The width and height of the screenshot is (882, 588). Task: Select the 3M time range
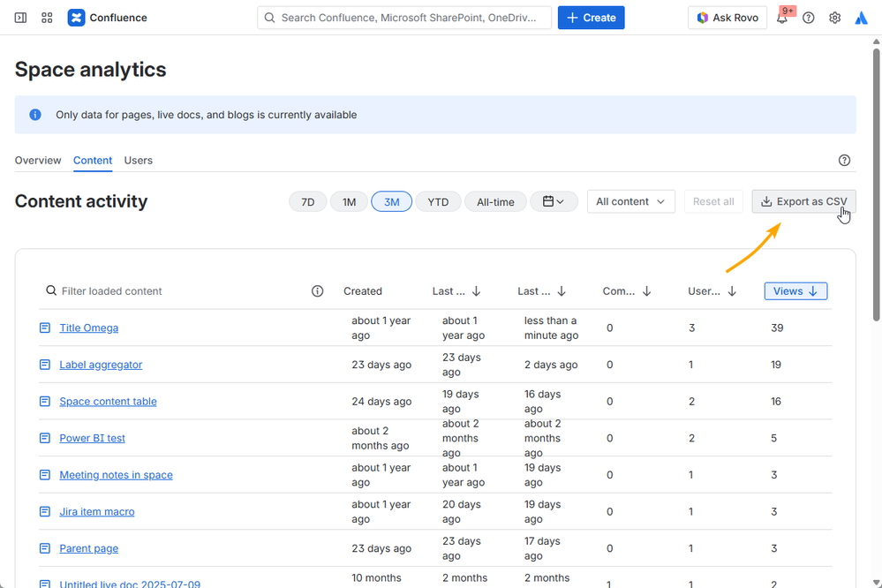(x=391, y=201)
